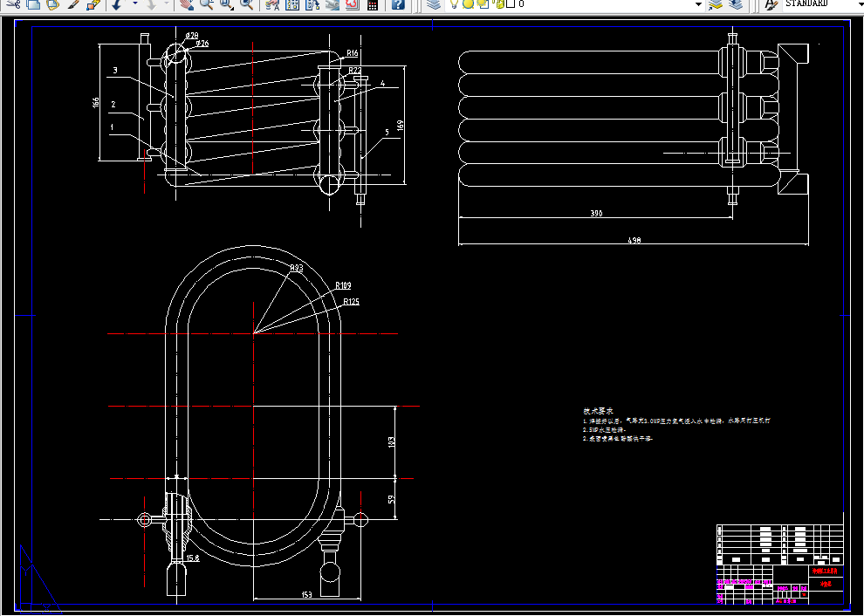Click the R93 radius label

coord(297,268)
